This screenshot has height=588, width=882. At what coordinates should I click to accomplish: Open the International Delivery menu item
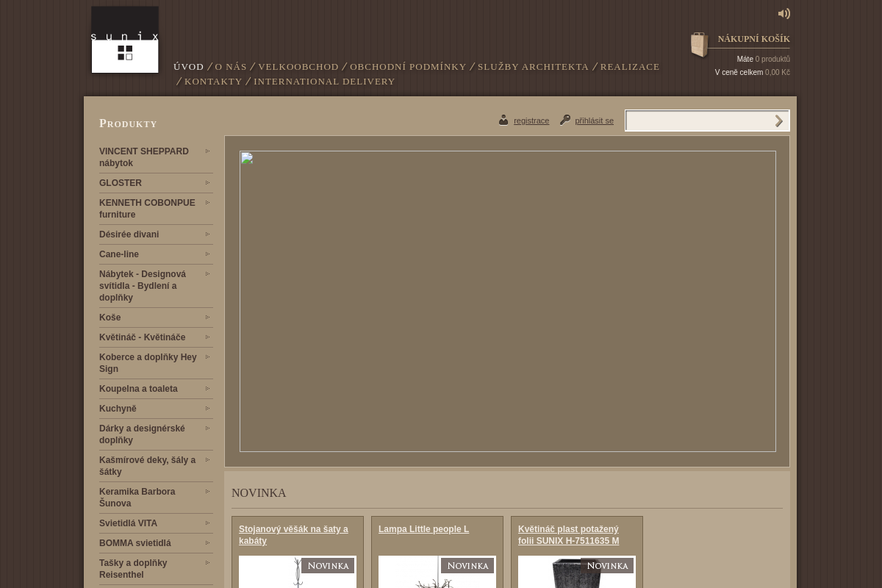[324, 81]
